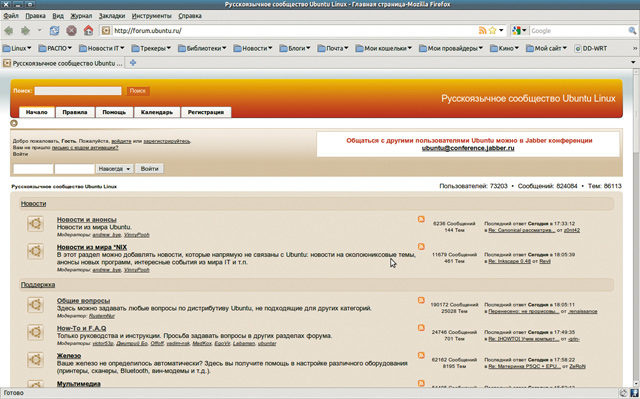The image size is (640, 399).
Task: Open the DD-WRT bookmark
Action: click(591, 49)
